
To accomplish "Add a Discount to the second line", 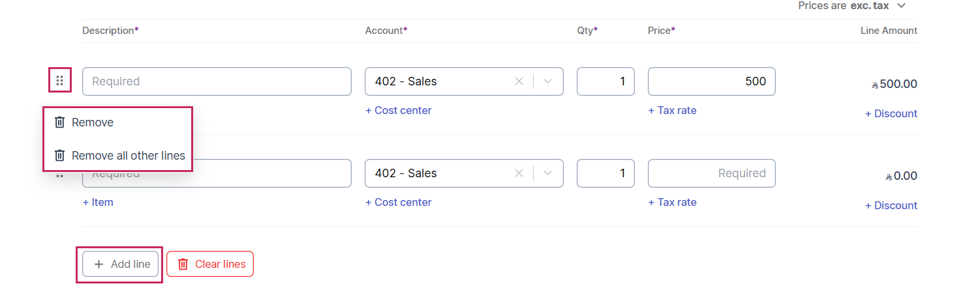I will point(891,206).
